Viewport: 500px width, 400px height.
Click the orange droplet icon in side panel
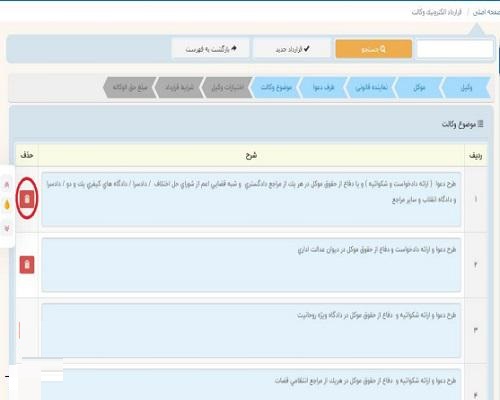(7, 205)
